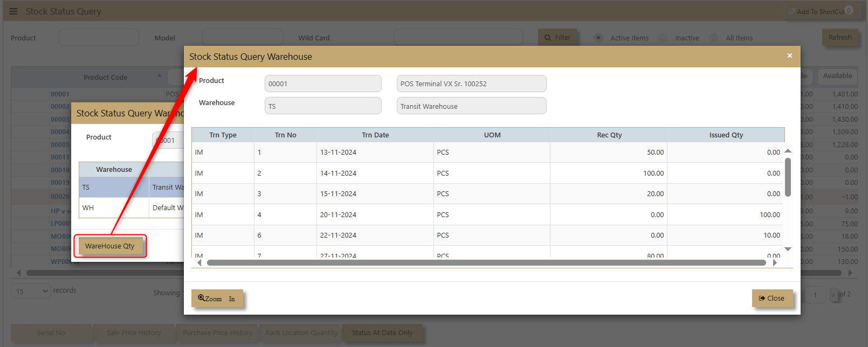The image size is (868, 347).
Task: Click the Sale Price History button
Action: (134, 332)
